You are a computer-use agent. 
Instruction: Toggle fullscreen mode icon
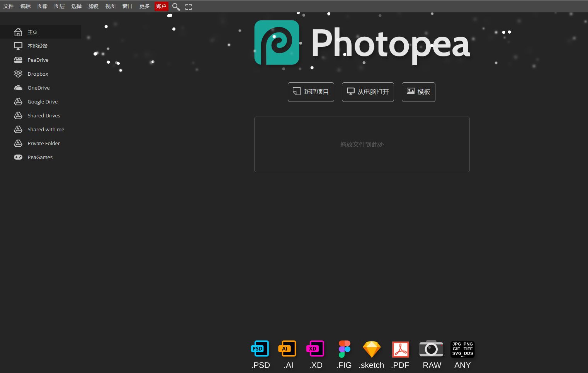(189, 7)
